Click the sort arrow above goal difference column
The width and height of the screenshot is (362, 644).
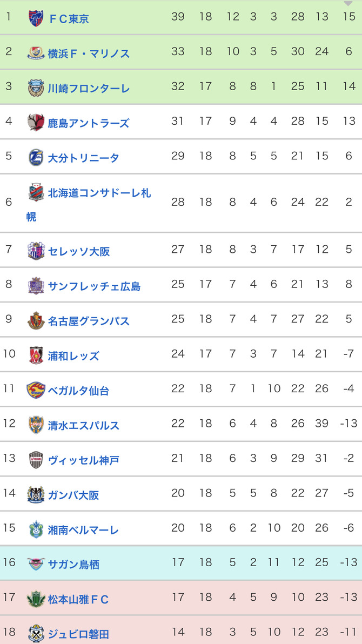348,4
